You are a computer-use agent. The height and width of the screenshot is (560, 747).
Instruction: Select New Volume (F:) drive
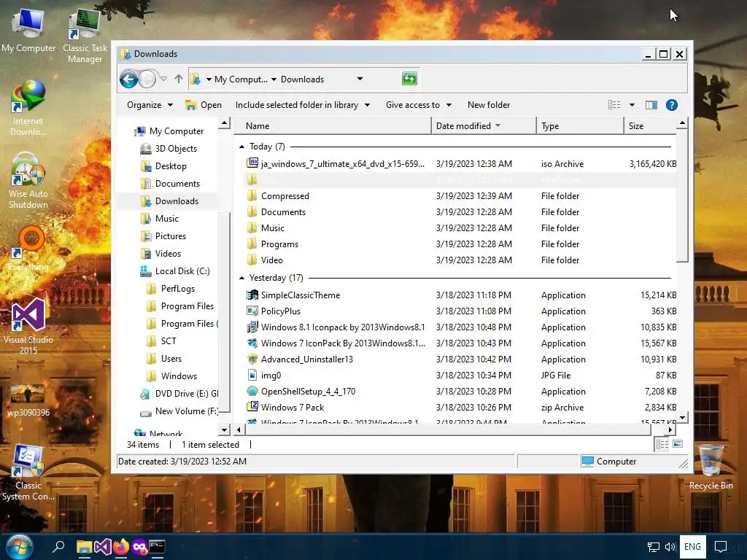[x=179, y=411]
